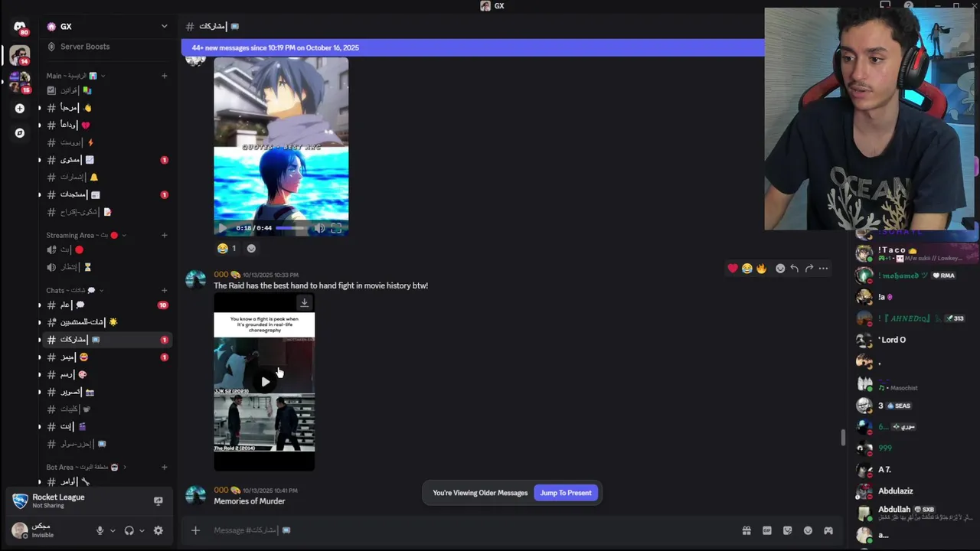This screenshot has width=980, height=551.
Task: Open sticker picker in message bar
Action: click(787, 530)
